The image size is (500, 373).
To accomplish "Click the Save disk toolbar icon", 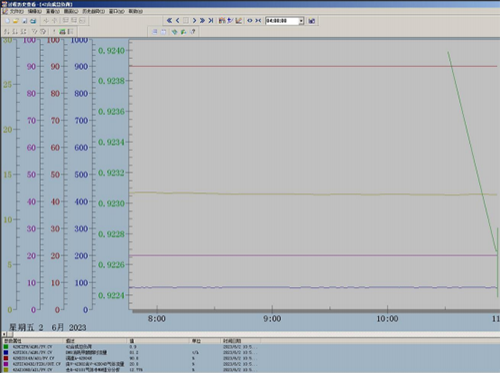I will 25,21.
